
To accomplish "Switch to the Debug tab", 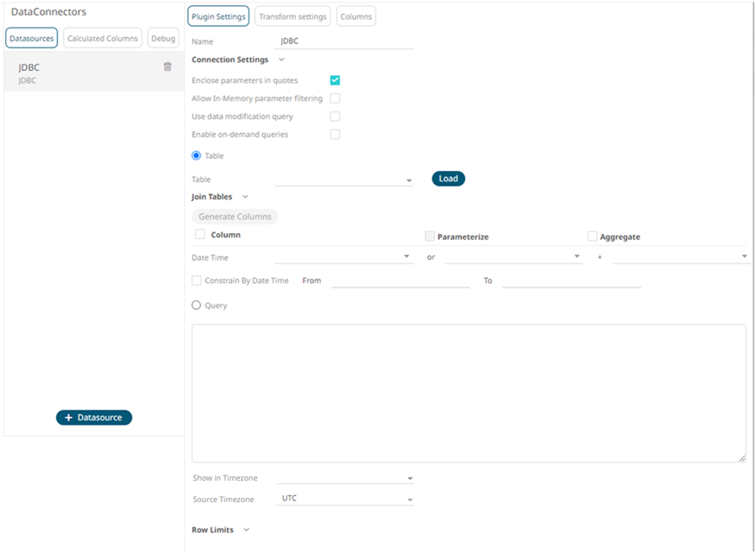I will pyautogui.click(x=163, y=38).
